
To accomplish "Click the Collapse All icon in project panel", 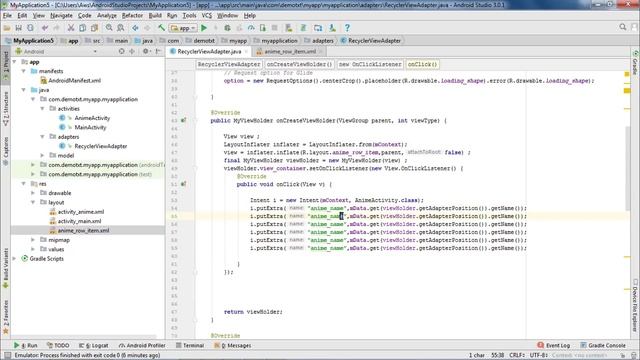I will click(x=132, y=51).
